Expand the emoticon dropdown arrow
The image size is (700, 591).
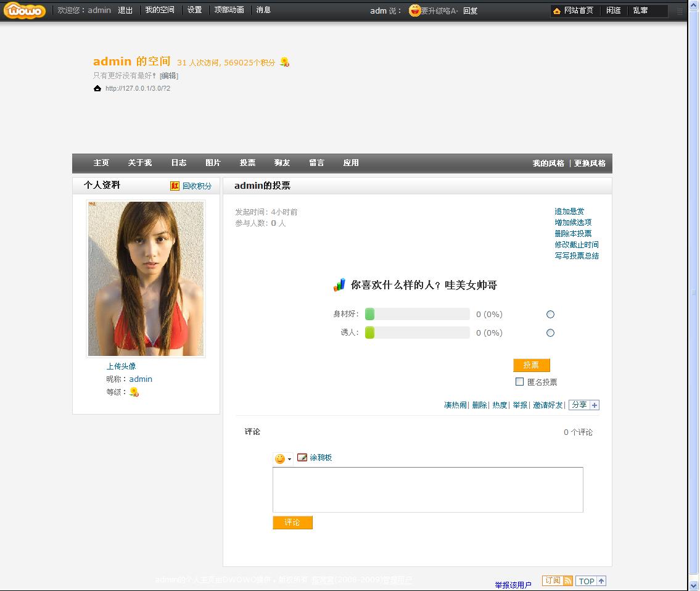289,459
